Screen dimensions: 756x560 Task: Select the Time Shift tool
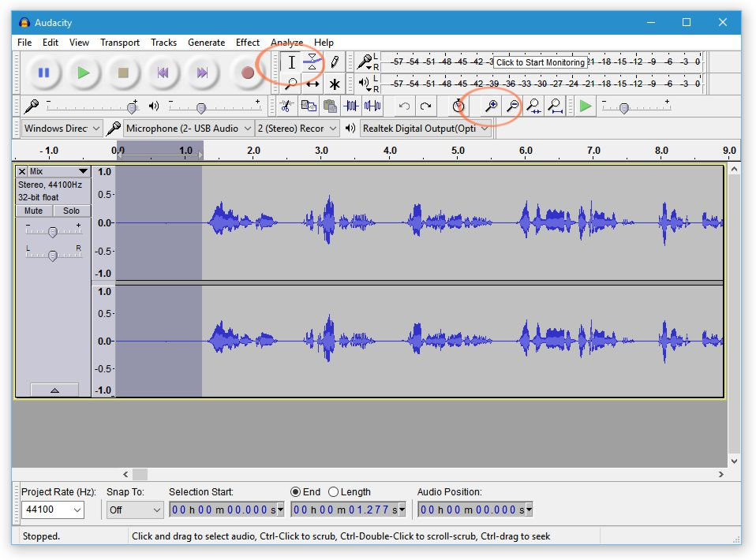pyautogui.click(x=313, y=84)
